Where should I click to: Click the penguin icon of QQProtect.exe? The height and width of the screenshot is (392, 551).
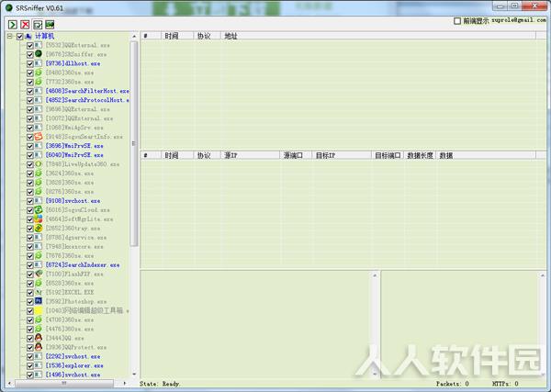tap(39, 347)
